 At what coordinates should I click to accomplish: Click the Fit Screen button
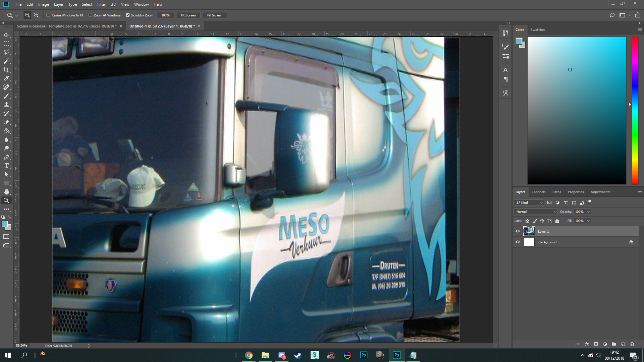(x=189, y=15)
